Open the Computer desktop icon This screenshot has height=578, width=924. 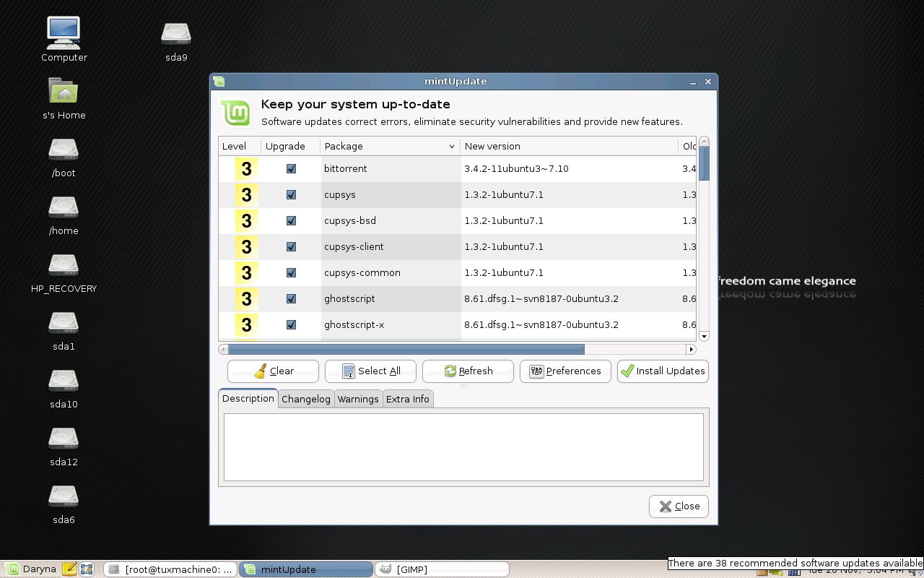click(x=64, y=33)
